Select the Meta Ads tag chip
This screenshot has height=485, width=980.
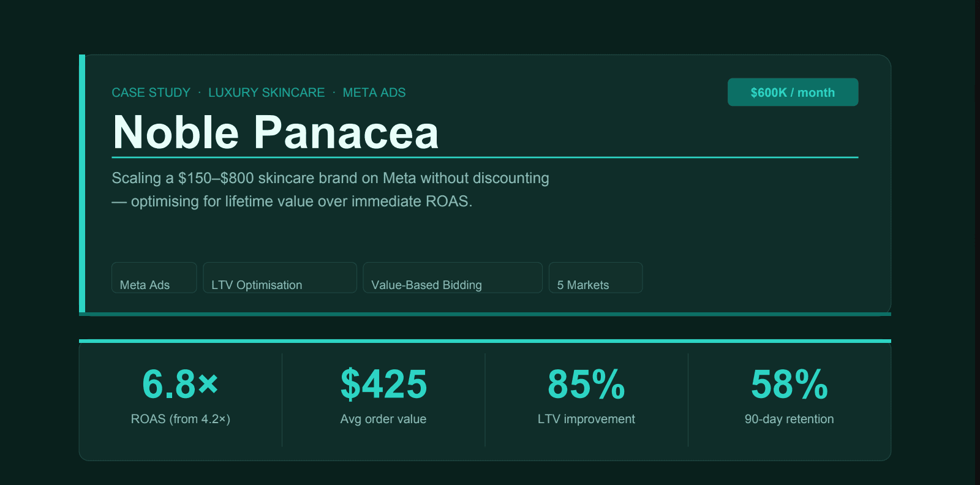154,278
